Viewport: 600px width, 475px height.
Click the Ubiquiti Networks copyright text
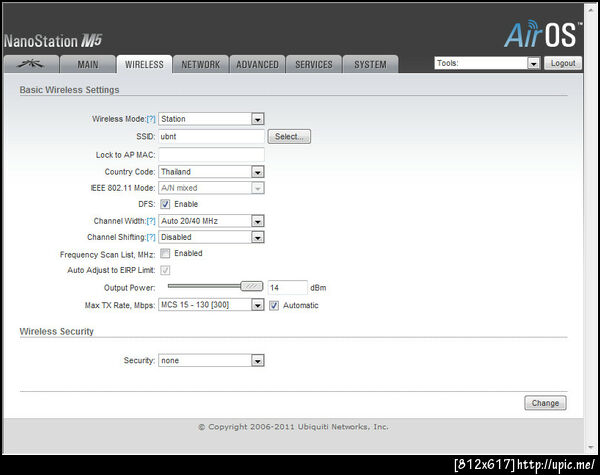(293, 427)
